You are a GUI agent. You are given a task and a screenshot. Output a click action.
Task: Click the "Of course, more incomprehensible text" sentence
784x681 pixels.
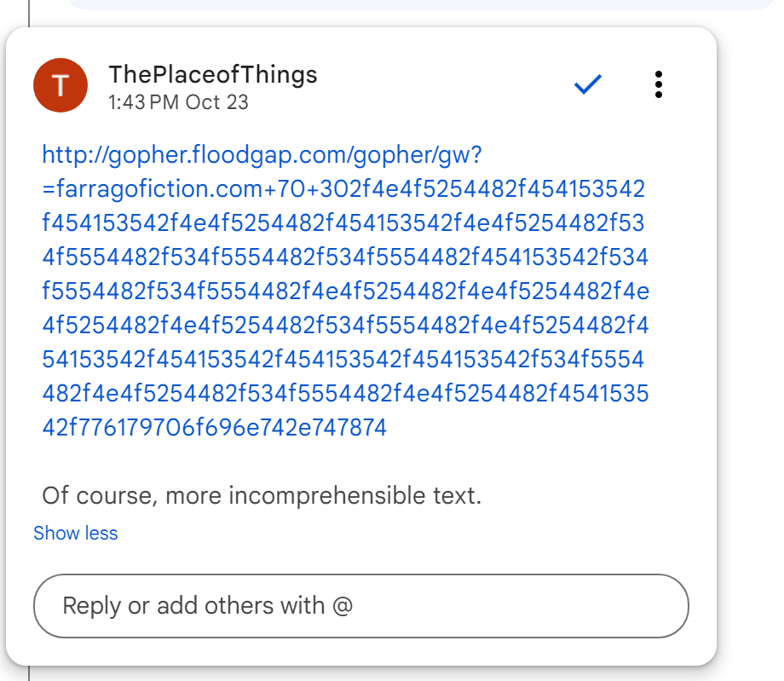(x=262, y=495)
